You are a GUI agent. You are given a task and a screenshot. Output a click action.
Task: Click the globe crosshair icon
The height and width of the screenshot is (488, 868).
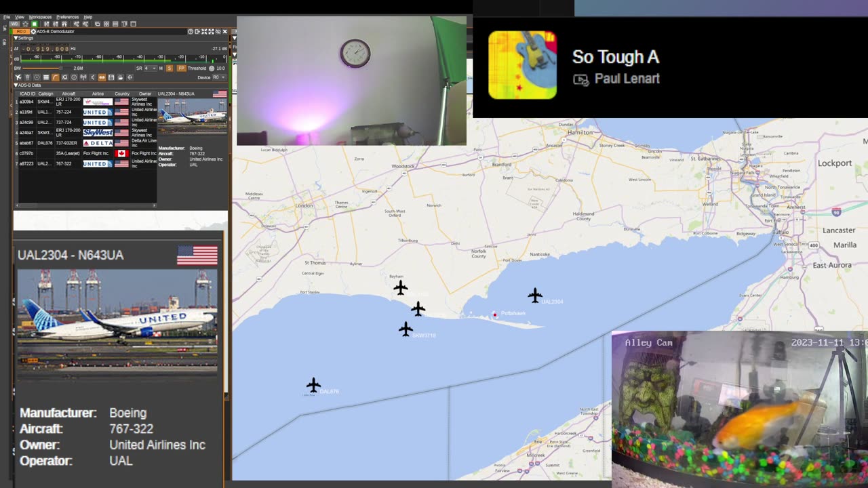pos(130,77)
